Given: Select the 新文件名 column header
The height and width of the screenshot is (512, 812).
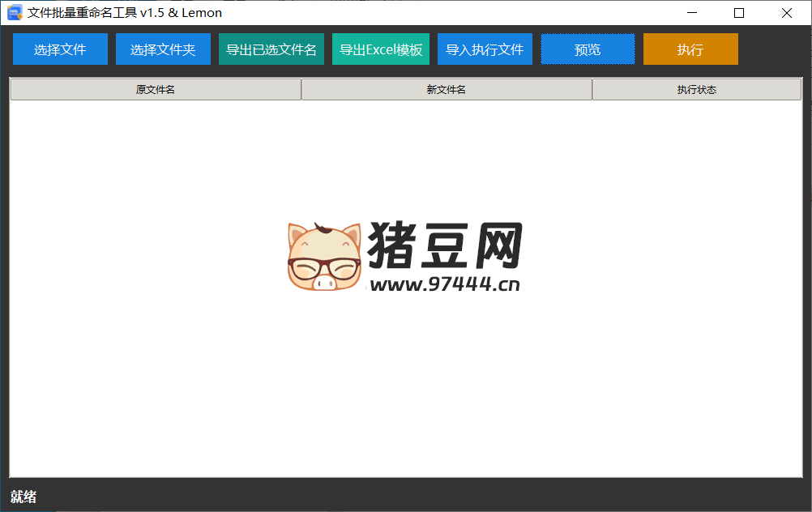Looking at the screenshot, I should tap(447, 90).
